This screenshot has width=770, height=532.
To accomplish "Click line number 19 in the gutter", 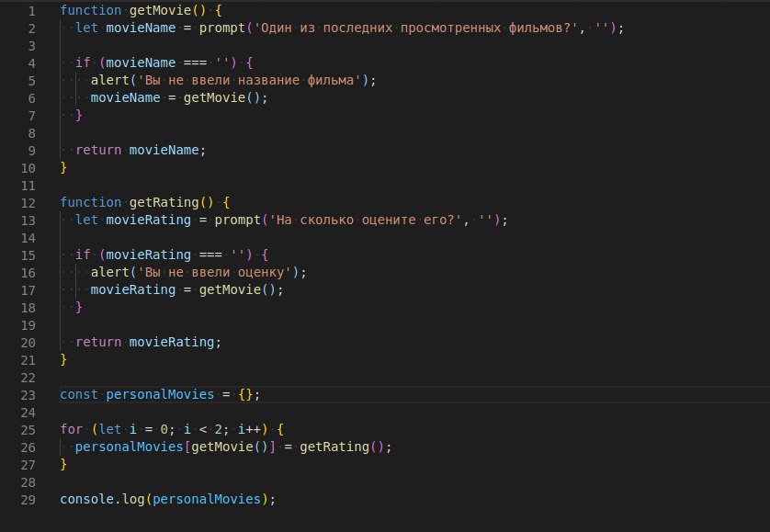I will (x=28, y=325).
